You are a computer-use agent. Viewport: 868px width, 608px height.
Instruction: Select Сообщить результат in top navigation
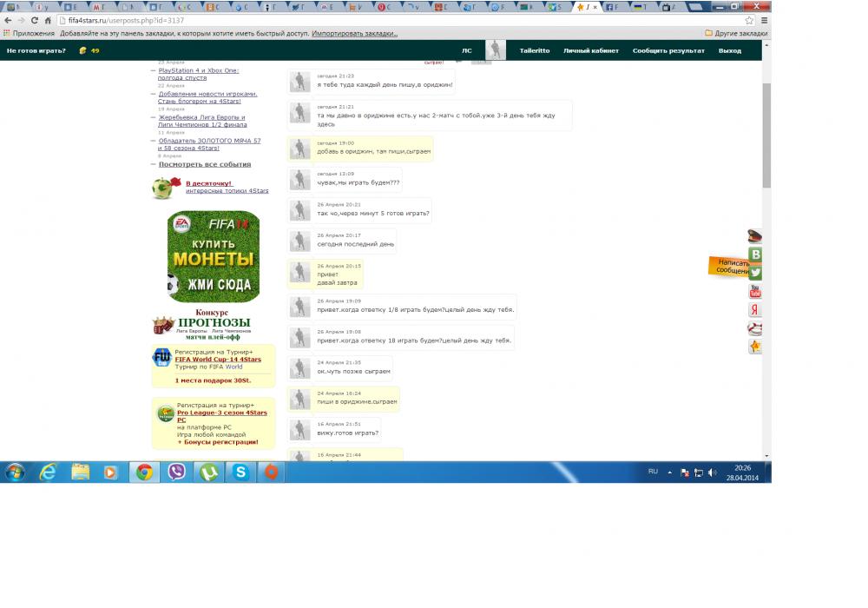667,50
